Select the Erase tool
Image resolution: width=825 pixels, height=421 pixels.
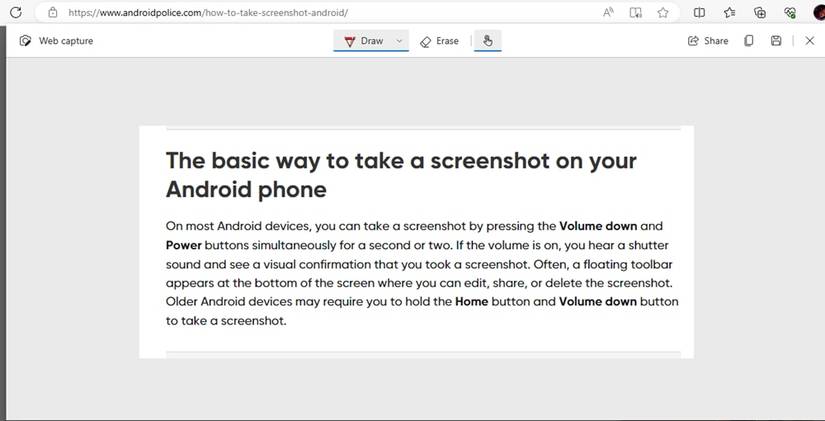[439, 41]
